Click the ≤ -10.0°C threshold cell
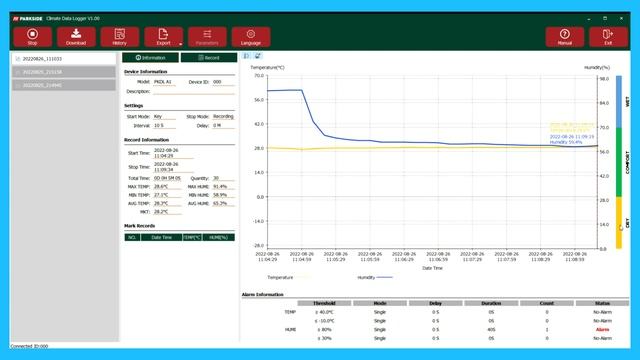The height and width of the screenshot is (360, 640). (x=324, y=321)
